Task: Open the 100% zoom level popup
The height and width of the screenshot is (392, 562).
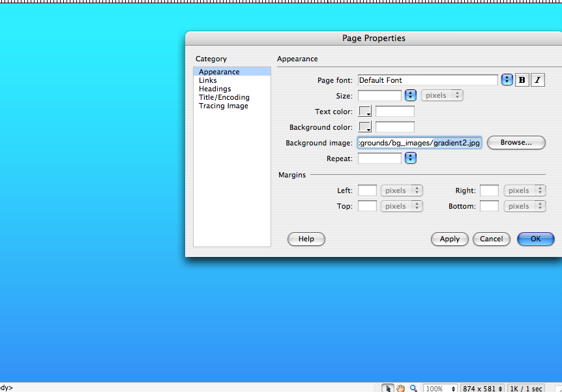Action: tap(440, 388)
